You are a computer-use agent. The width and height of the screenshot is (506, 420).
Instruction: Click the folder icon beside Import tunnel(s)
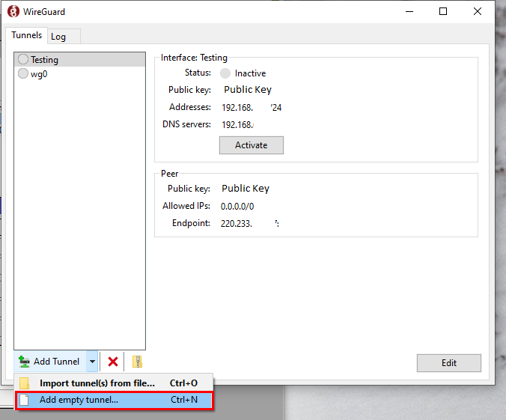tap(24, 383)
